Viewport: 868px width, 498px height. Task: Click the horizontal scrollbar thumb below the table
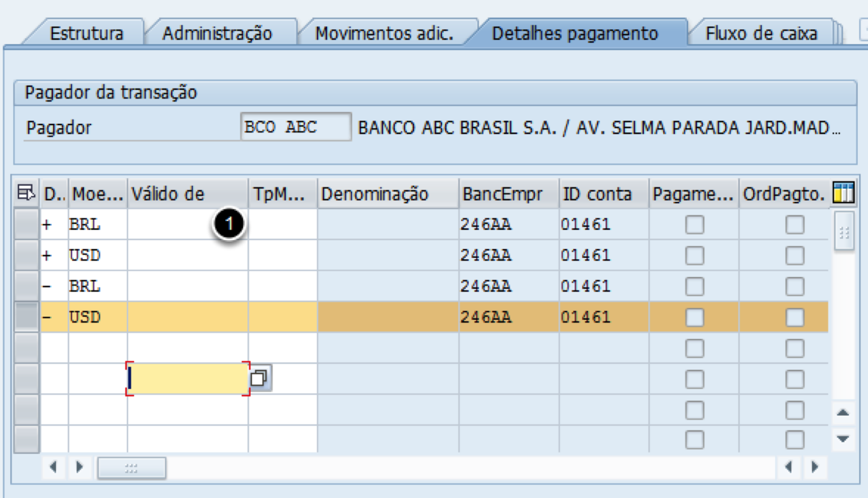(x=131, y=468)
